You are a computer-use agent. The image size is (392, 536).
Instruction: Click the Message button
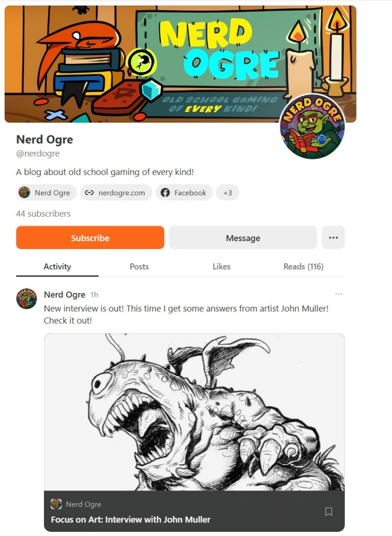(x=243, y=238)
